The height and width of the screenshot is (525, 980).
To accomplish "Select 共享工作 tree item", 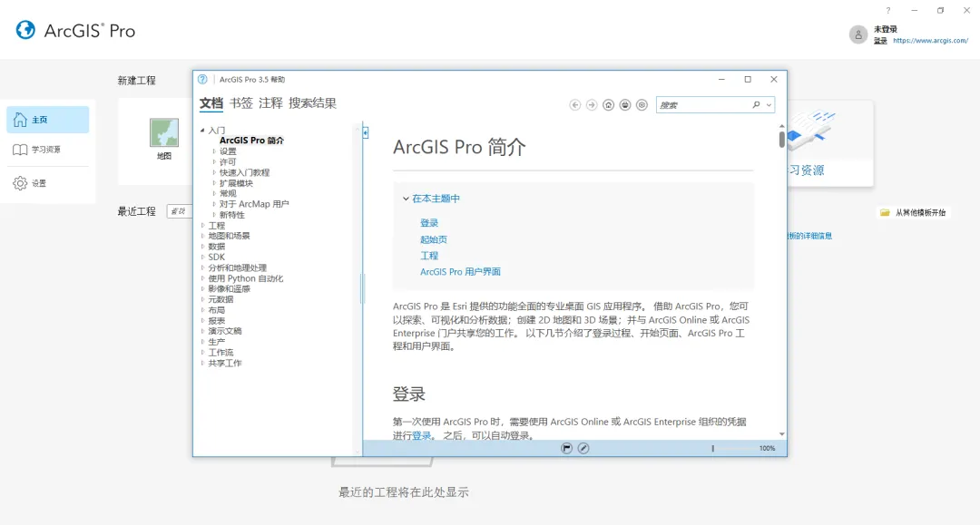I will (x=225, y=364).
